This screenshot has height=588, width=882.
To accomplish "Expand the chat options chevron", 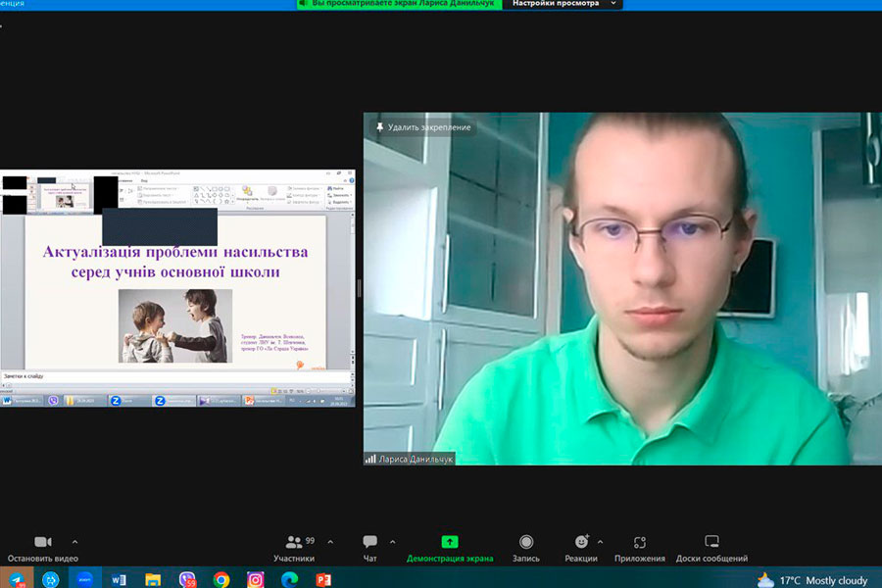I will 393,542.
